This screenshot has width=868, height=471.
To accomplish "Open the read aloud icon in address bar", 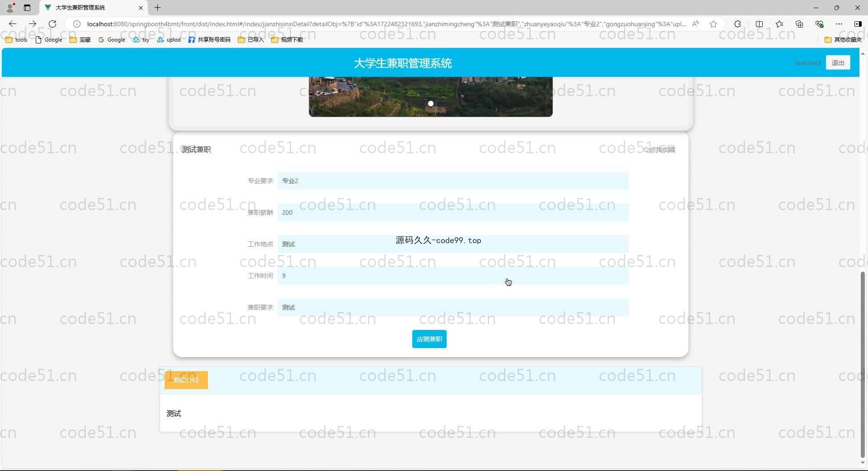I will click(695, 24).
